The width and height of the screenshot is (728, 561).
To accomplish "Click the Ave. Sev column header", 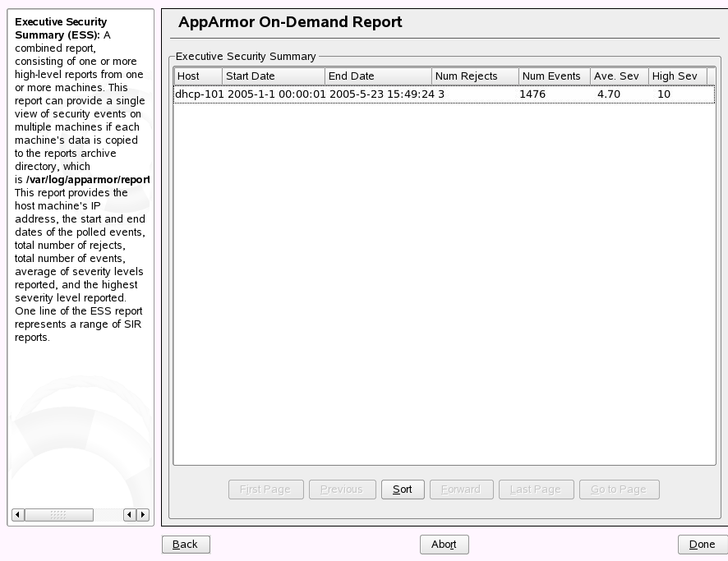I will (620, 76).
